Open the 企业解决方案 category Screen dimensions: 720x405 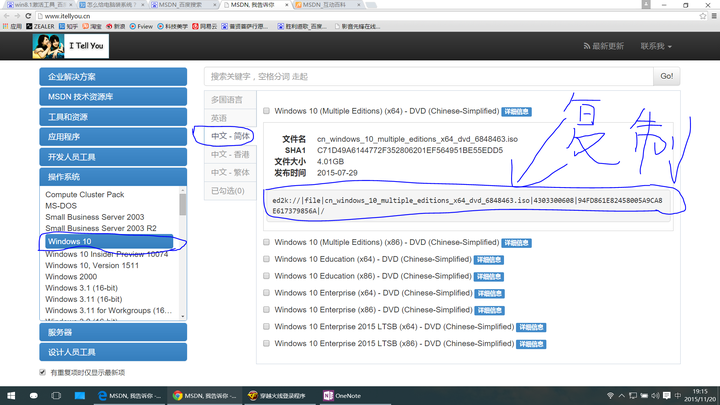coord(113,77)
